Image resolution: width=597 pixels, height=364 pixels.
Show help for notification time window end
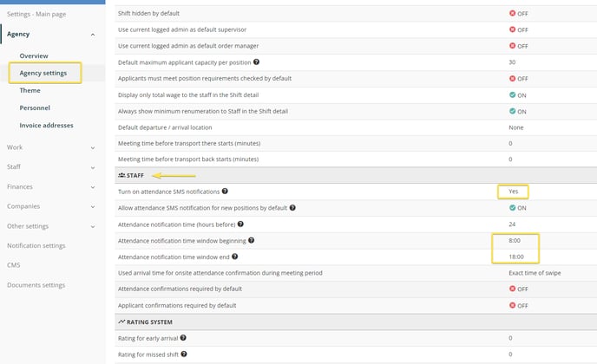(235, 257)
